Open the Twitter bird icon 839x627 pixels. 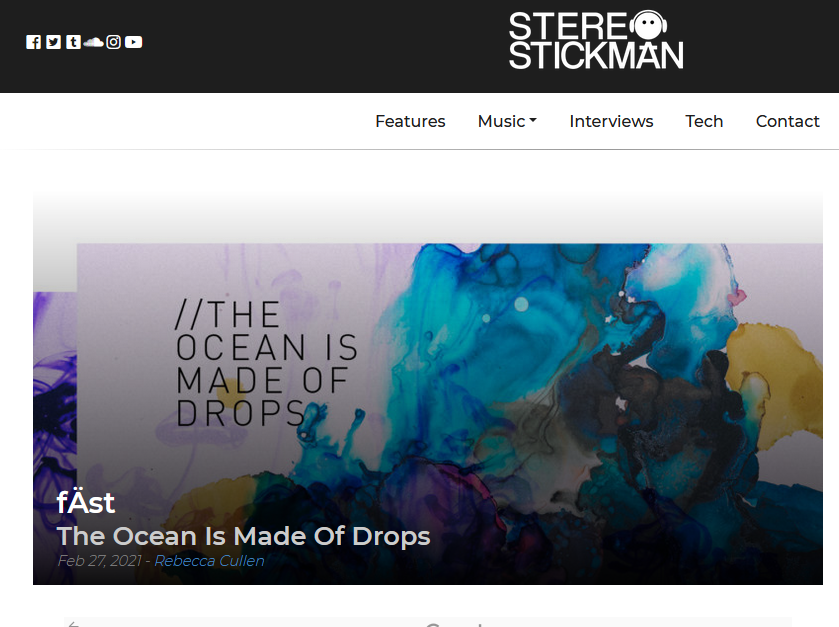[x=54, y=42]
